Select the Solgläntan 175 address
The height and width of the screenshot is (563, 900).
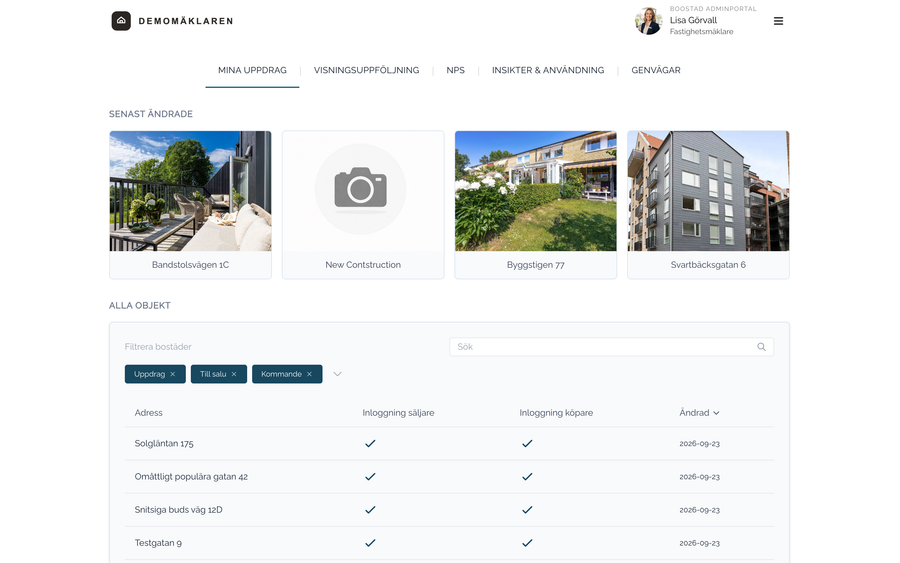(x=164, y=444)
